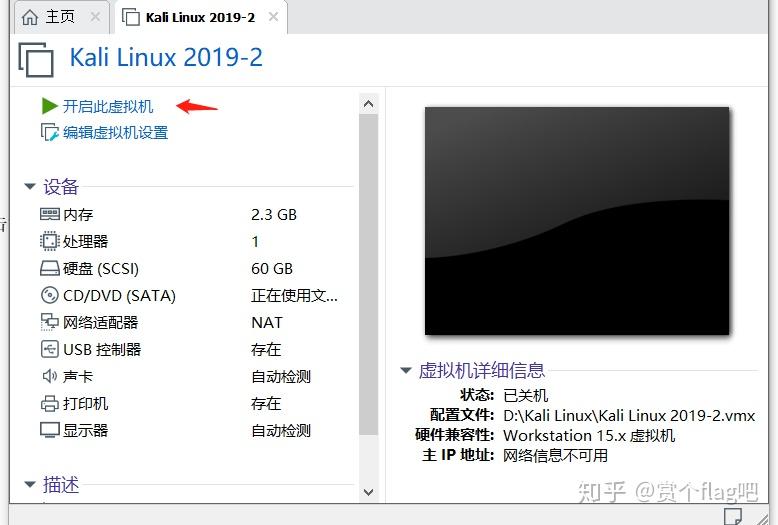Select the CD/DVD (SATA) disc icon

click(x=50, y=295)
